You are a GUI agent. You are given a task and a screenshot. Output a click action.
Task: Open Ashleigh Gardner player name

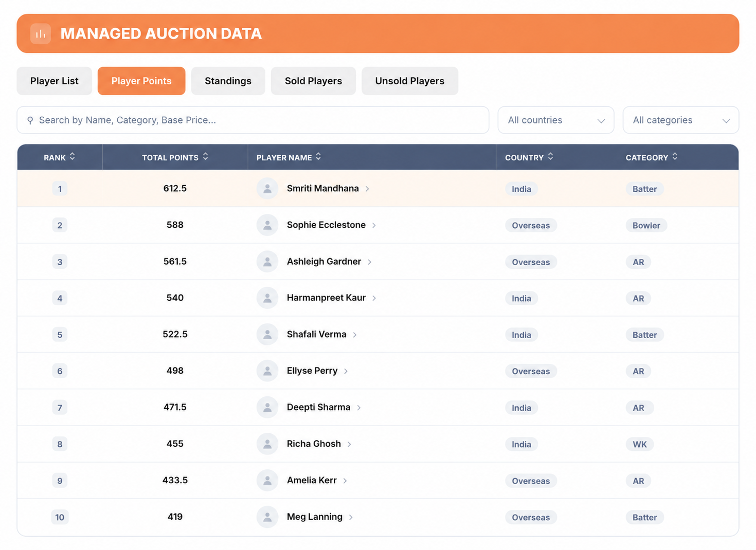[324, 262]
